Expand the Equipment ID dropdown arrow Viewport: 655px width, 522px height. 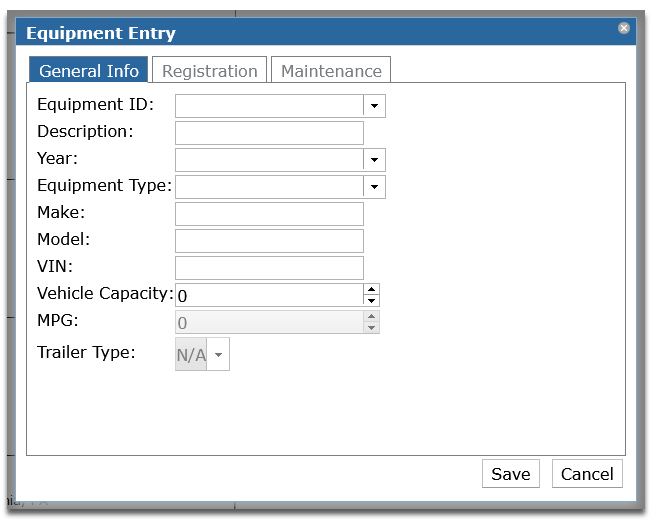tap(374, 106)
